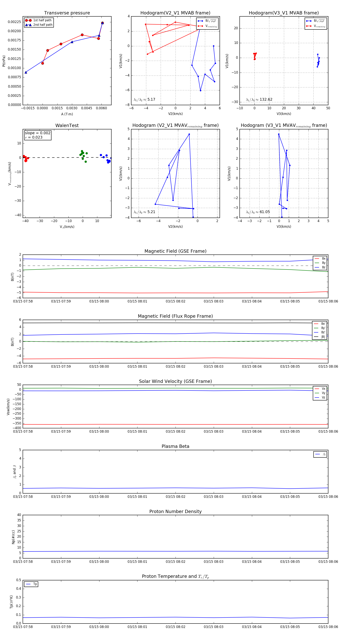
Task: Click the 'A (T·m)' x-axis label
Action: point(67,114)
